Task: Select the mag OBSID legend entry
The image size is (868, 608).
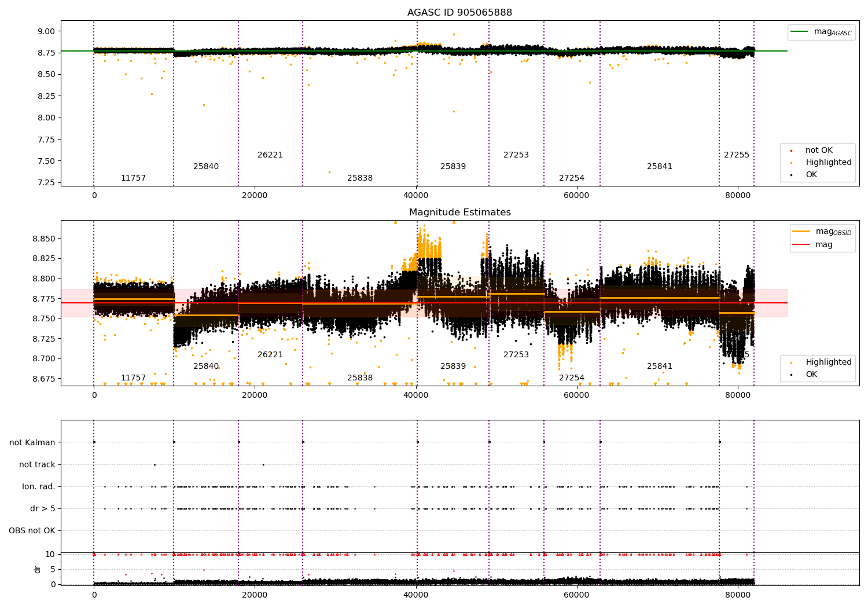Action: point(822,232)
